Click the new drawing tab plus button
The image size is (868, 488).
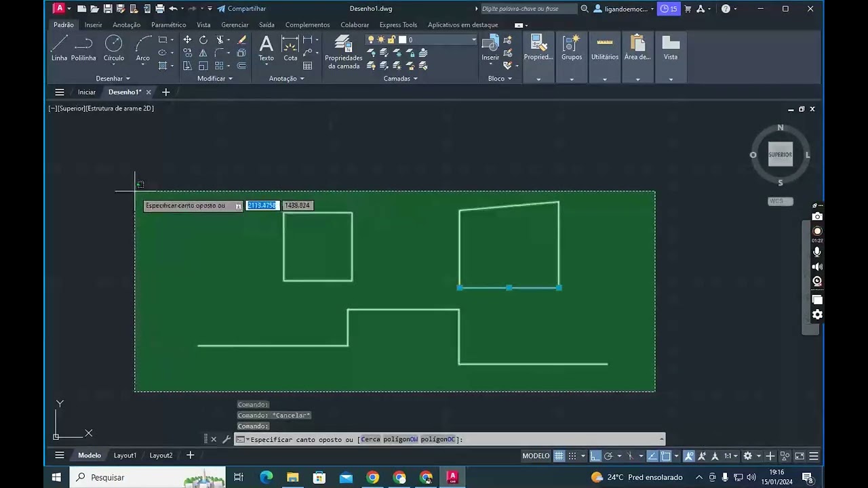coord(165,92)
